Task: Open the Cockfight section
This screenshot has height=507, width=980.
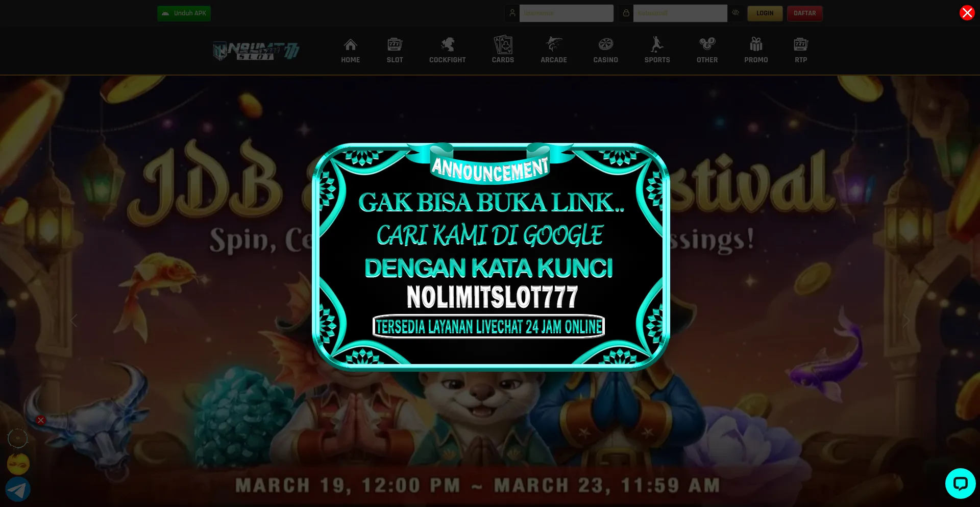Action: tap(447, 50)
